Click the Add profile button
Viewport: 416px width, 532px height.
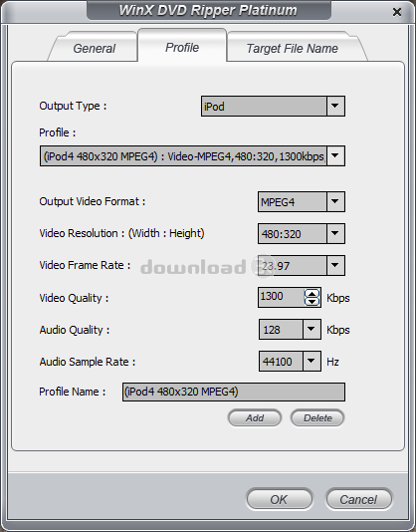[x=255, y=418]
